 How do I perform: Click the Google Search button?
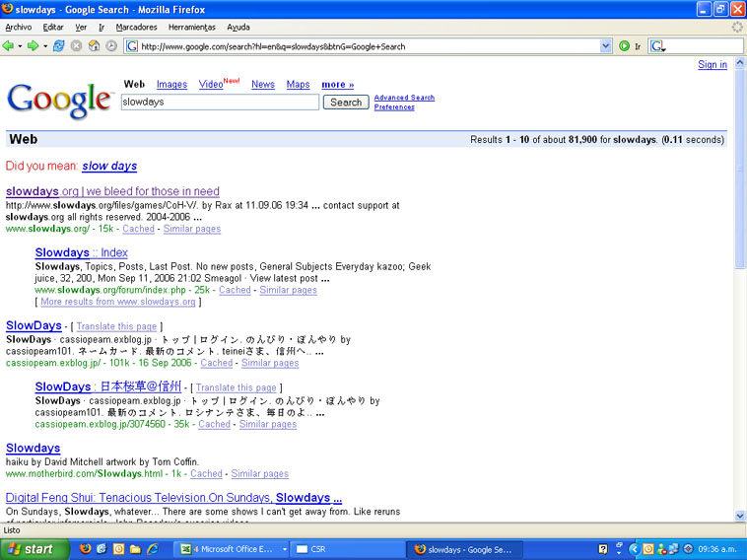coord(346,102)
